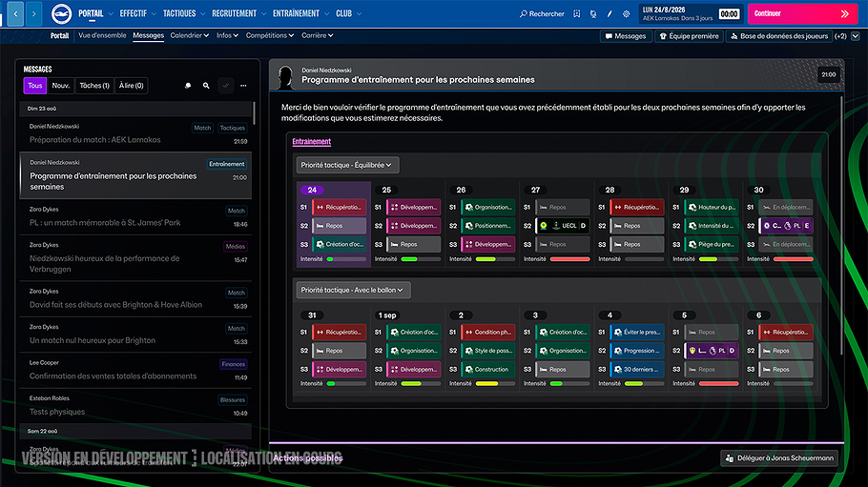Select the À lire (0) filter
The image size is (868, 487).
tap(132, 86)
